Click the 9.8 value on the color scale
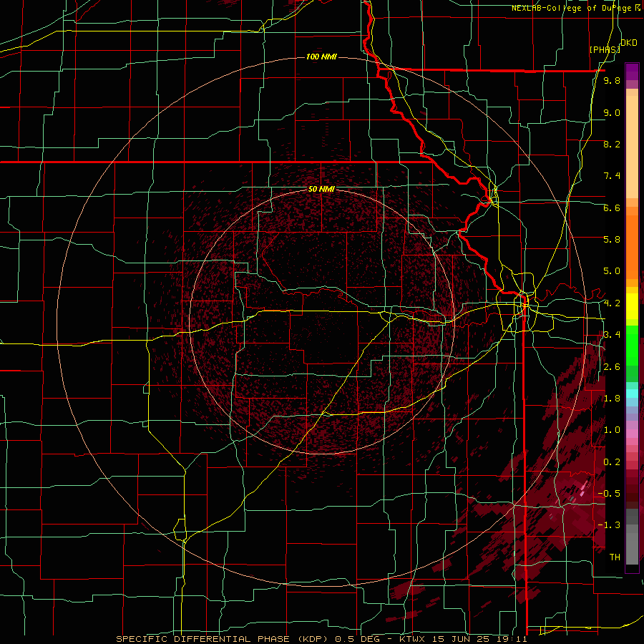644x644 pixels. (x=612, y=80)
